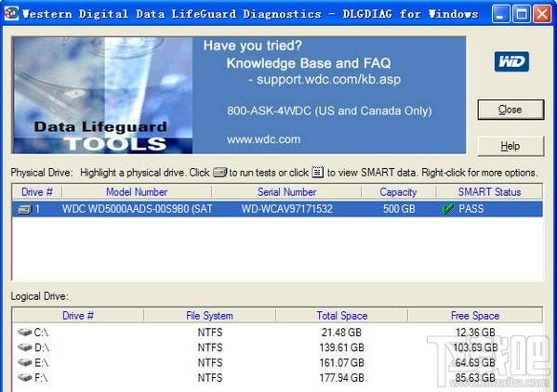Image resolution: width=557 pixels, height=392 pixels.
Task: Click the F:\ drive icon
Action: click(x=25, y=377)
